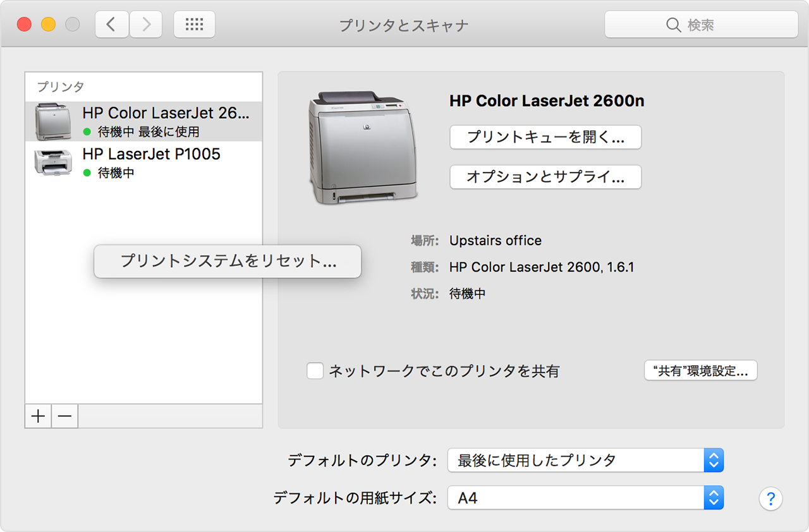Click the HP Color LaserJet list thumbnail icon
809x532 pixels.
[x=52, y=121]
